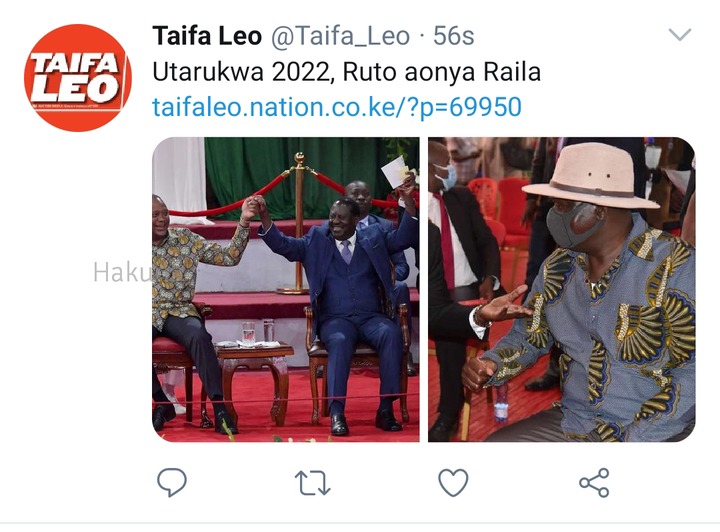Select the red TAIFA LEO logo
The image size is (720, 532).
[78, 78]
